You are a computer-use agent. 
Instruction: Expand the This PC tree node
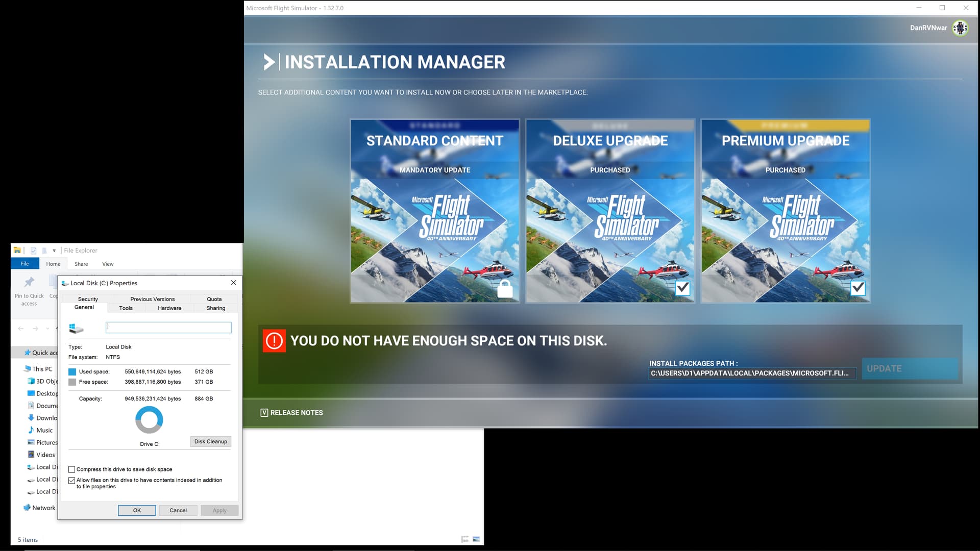(20, 369)
